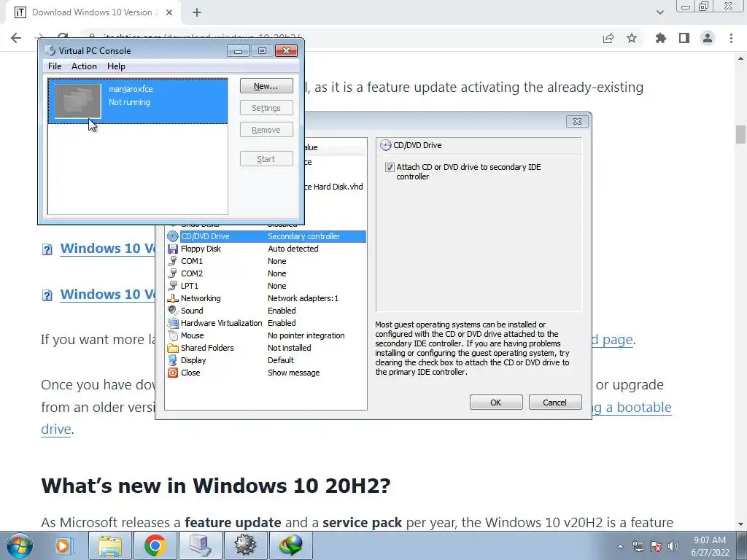Click the Remove button in Virtual PC Console
Screen dimensions: 747x560
point(266,130)
